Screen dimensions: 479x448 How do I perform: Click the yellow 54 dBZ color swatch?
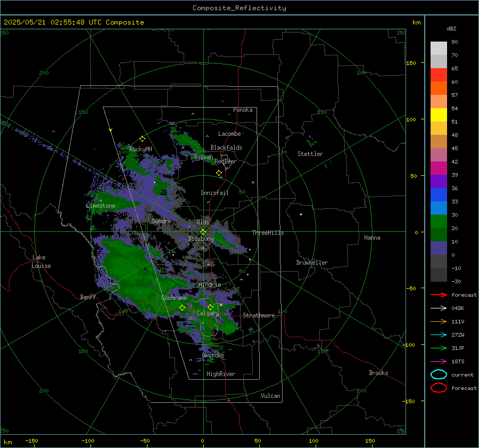[x=439, y=115]
